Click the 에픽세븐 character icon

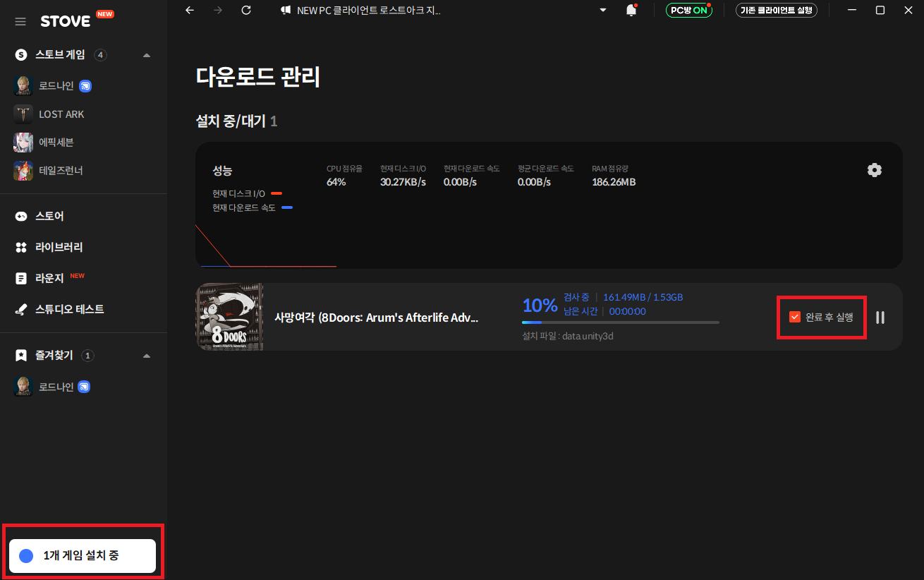23,143
